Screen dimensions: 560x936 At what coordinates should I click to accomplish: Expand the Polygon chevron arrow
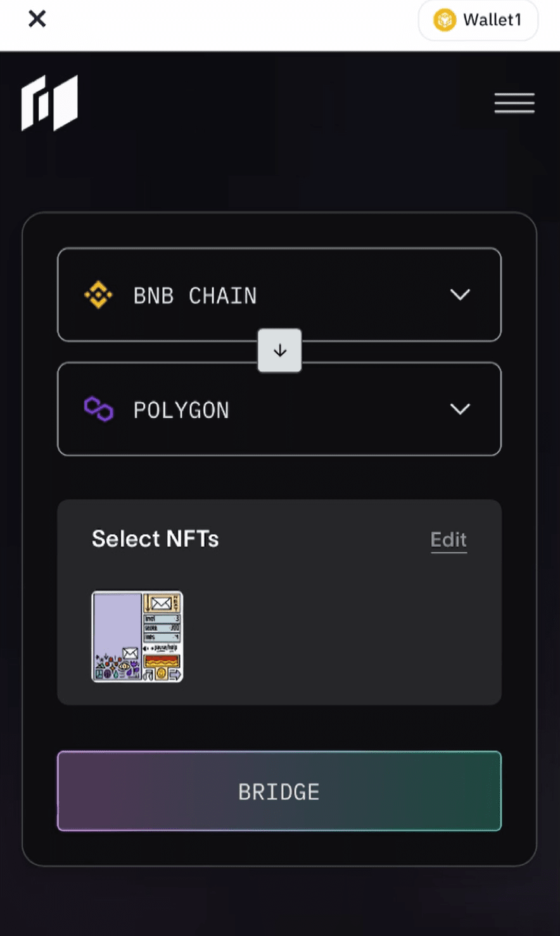460,409
